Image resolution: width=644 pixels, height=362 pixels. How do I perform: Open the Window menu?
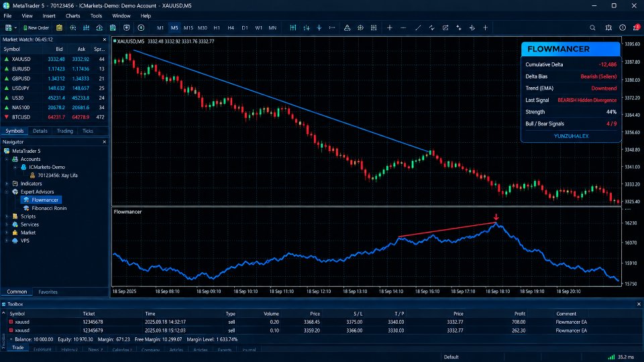pos(121,16)
